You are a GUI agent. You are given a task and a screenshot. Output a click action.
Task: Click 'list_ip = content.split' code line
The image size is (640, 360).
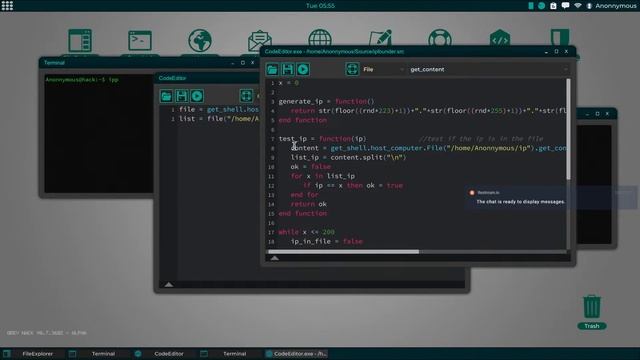(x=349, y=158)
